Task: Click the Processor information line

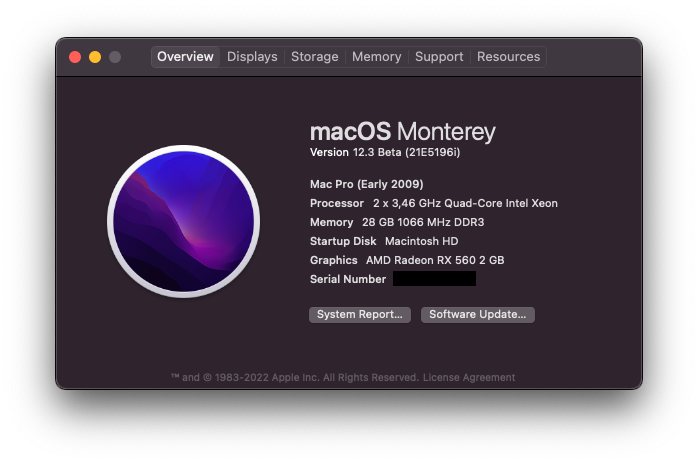Action: (434, 203)
